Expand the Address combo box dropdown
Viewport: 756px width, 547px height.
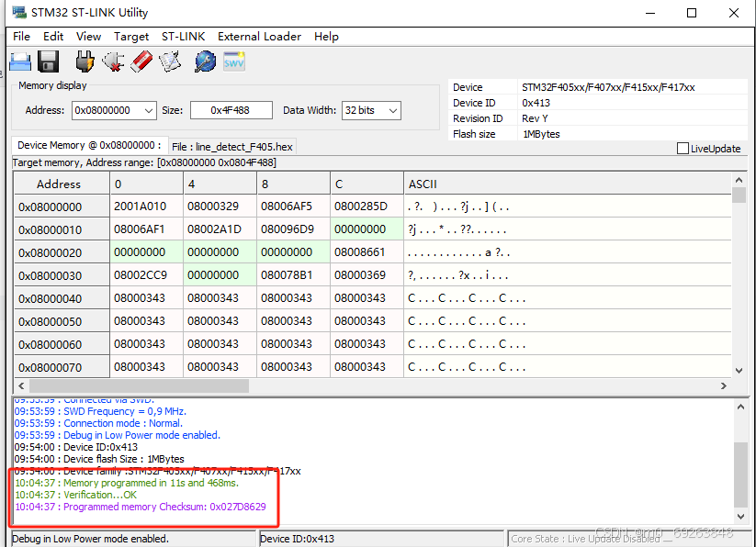pyautogui.click(x=149, y=111)
